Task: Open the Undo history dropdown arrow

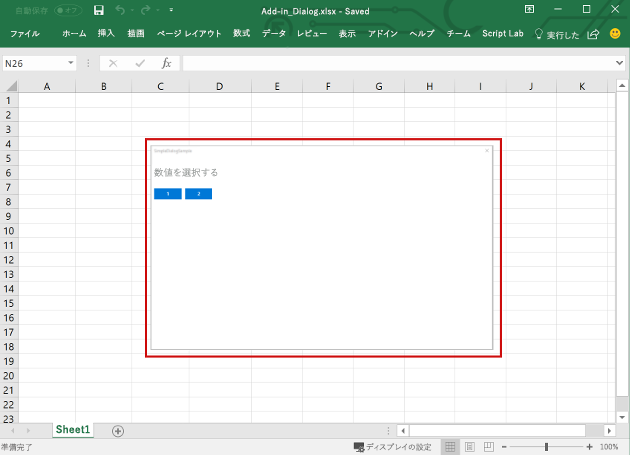Action: click(x=132, y=10)
